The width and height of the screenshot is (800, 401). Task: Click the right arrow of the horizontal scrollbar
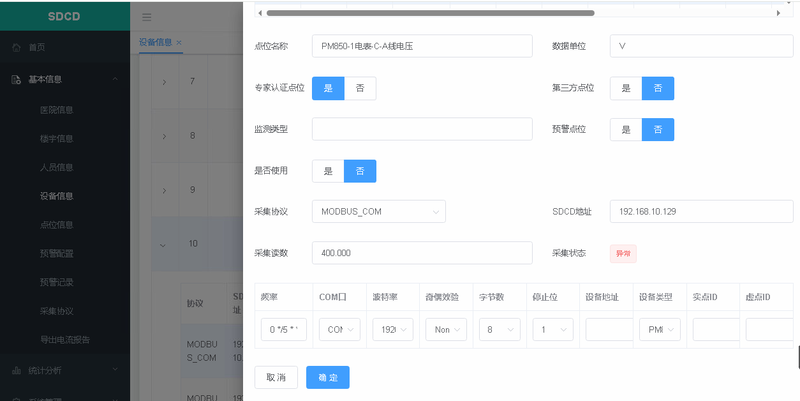778,13
